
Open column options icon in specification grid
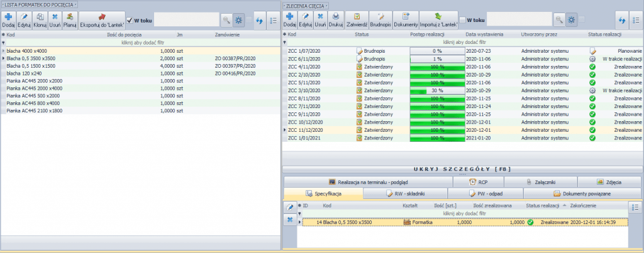tap(635, 207)
